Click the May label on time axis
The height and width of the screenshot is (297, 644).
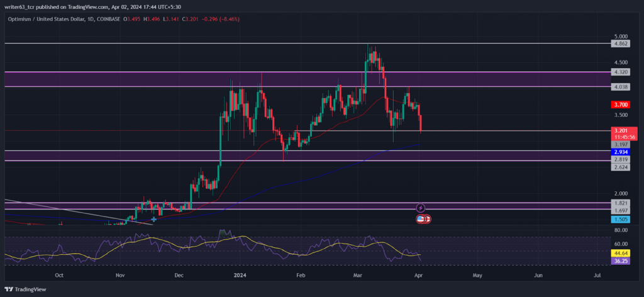pyautogui.click(x=477, y=275)
